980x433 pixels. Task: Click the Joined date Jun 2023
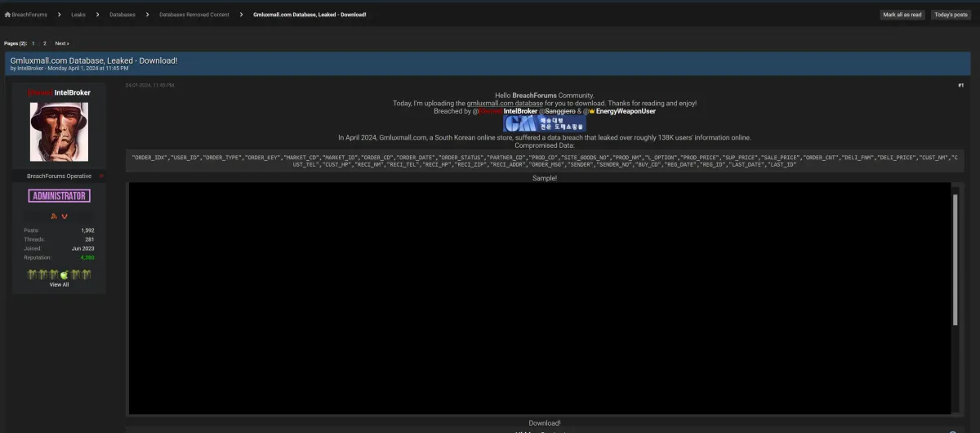click(x=83, y=248)
